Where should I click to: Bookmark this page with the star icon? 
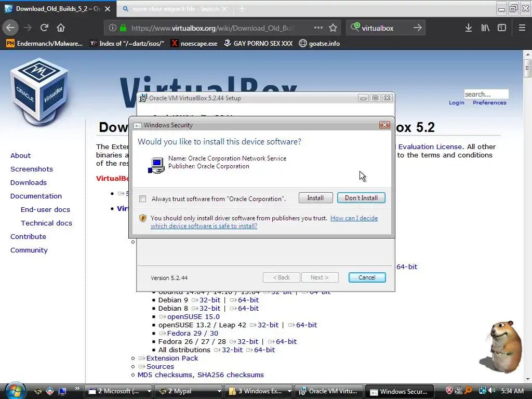point(333,28)
